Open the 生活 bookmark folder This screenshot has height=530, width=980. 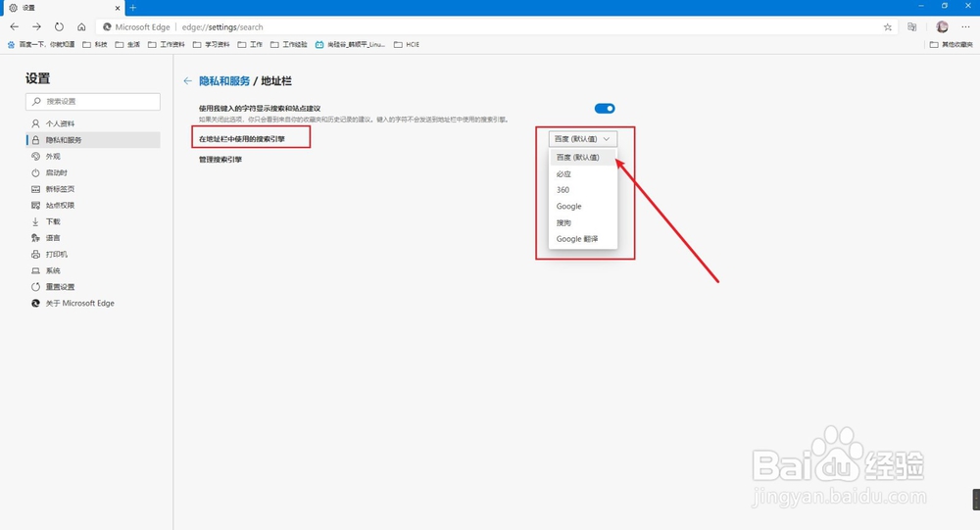click(127, 44)
